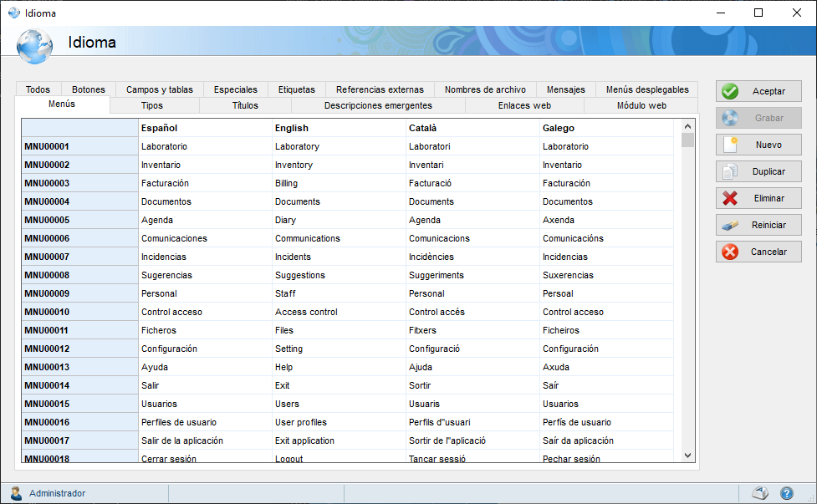The height and width of the screenshot is (504, 817).
Task: Select row header MNU00001
Action: tap(79, 146)
